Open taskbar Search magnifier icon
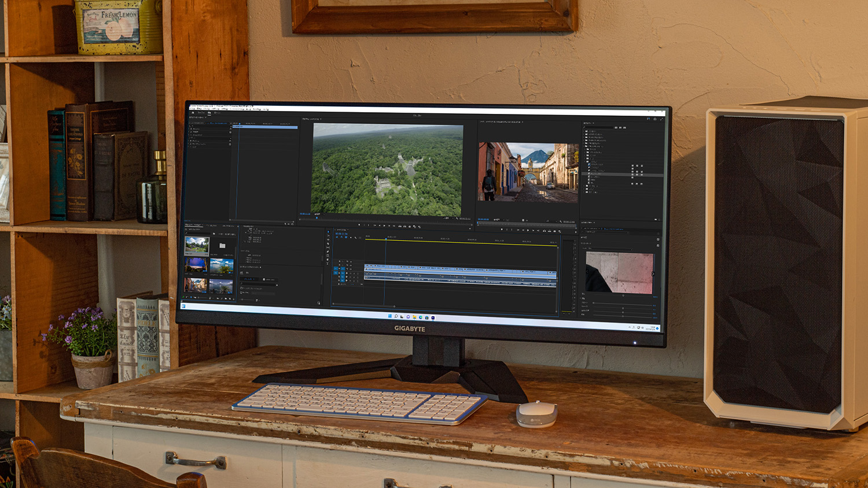Screen dimensions: 868x488 tap(396, 316)
